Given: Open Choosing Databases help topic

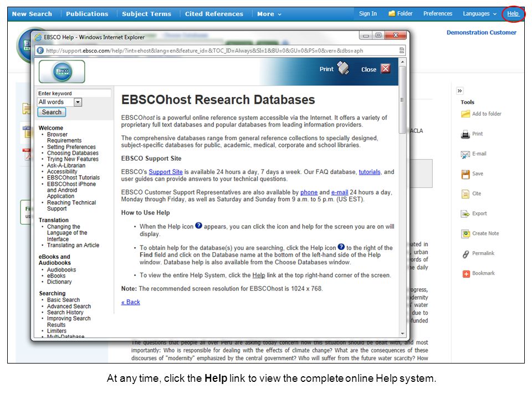Looking at the screenshot, I should [x=73, y=153].
